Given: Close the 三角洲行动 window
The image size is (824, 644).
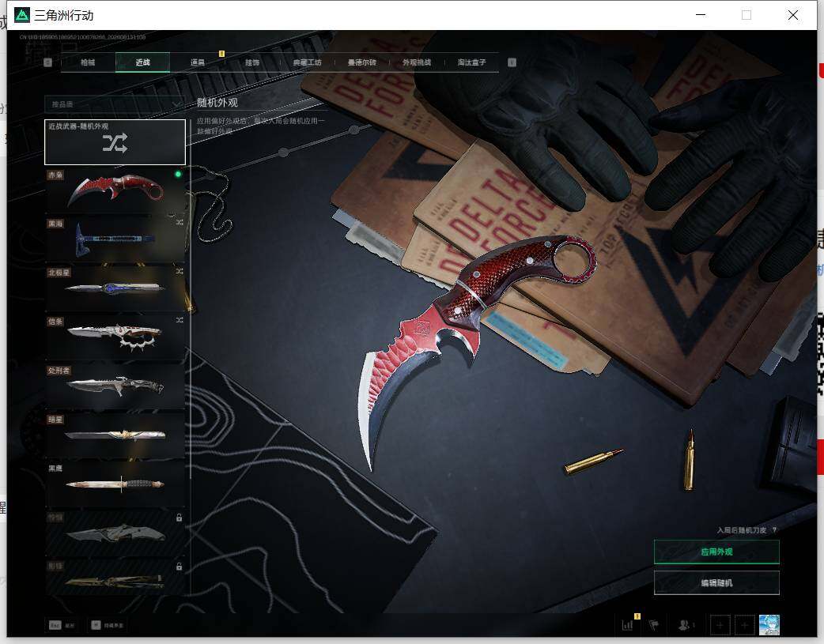Looking at the screenshot, I should [793, 15].
